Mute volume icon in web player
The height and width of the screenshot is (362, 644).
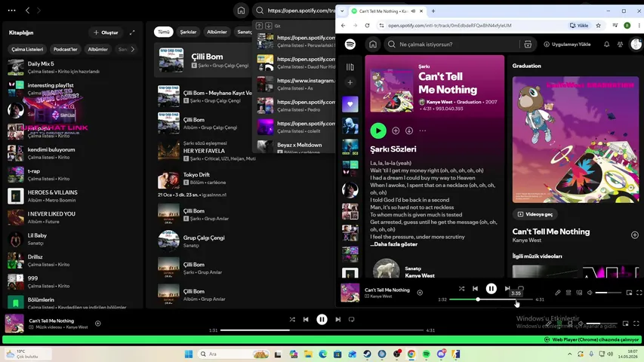(590, 293)
